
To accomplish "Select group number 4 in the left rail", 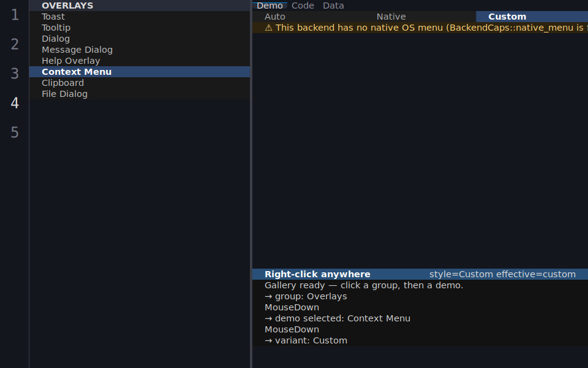I will [x=15, y=103].
